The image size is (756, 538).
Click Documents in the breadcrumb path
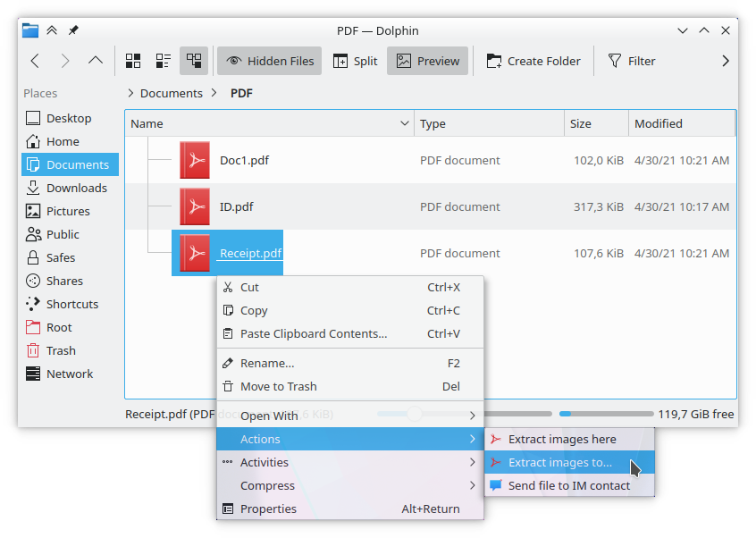coord(172,93)
